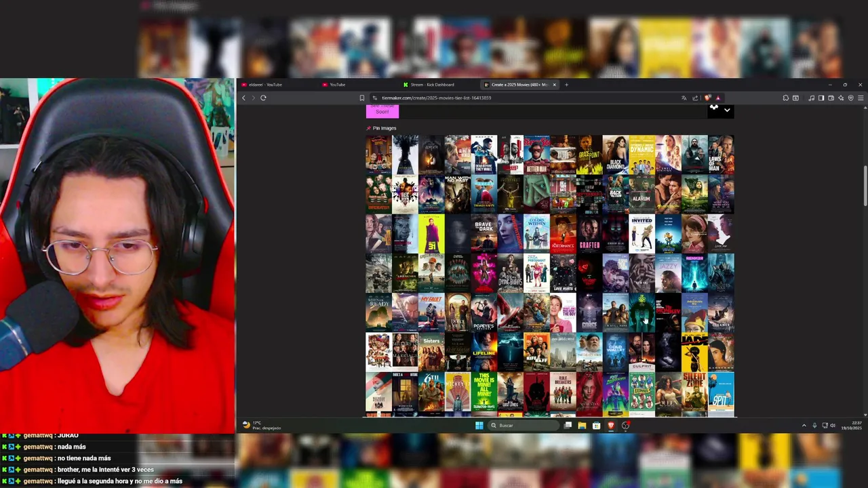Open the Brave Rewards triangle icon
This screenshot has height=488, width=868.
tap(717, 98)
